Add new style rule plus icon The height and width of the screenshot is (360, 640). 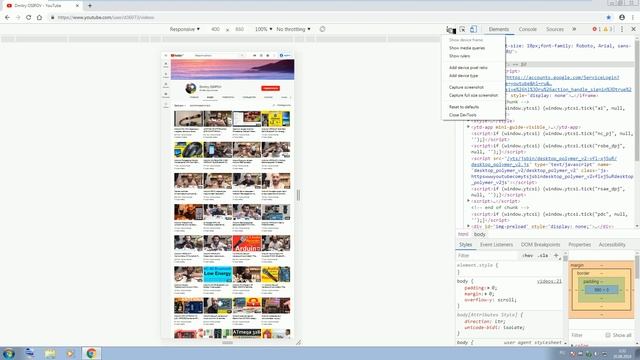(556, 256)
